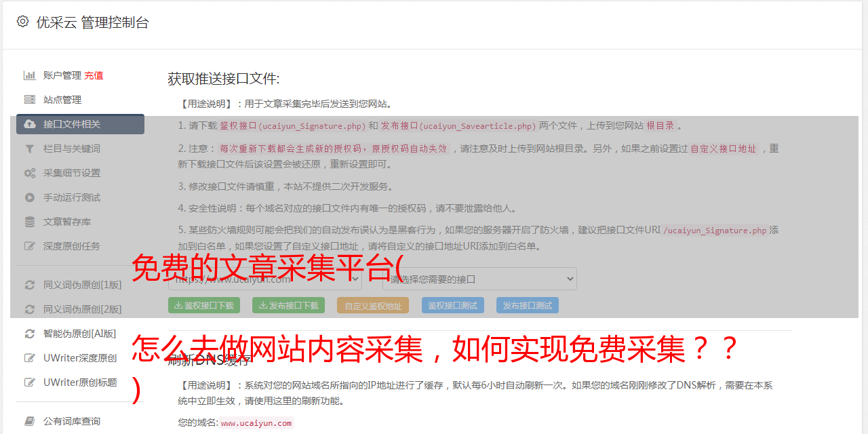Click the 发布接口(ucaiyun_Savearticle.php) code text

tap(458, 126)
